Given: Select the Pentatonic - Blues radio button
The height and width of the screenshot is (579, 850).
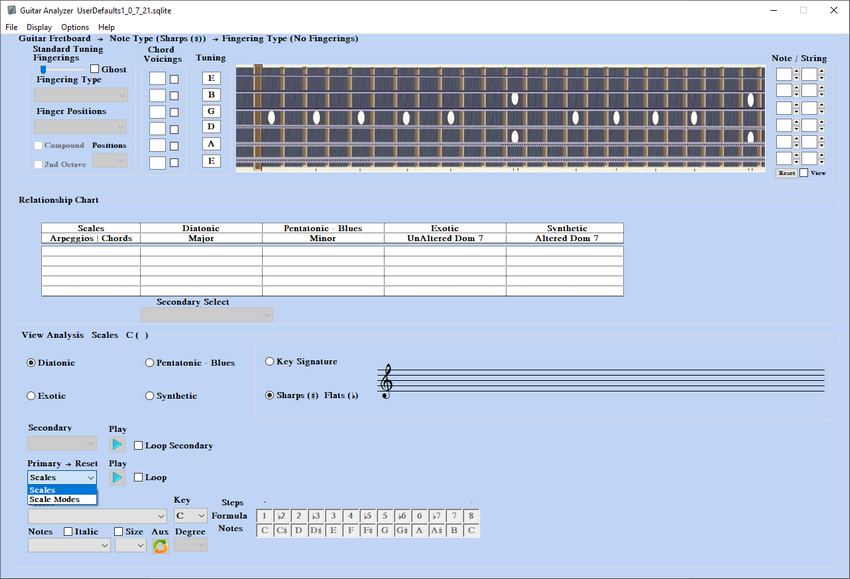Looking at the screenshot, I should 150,363.
